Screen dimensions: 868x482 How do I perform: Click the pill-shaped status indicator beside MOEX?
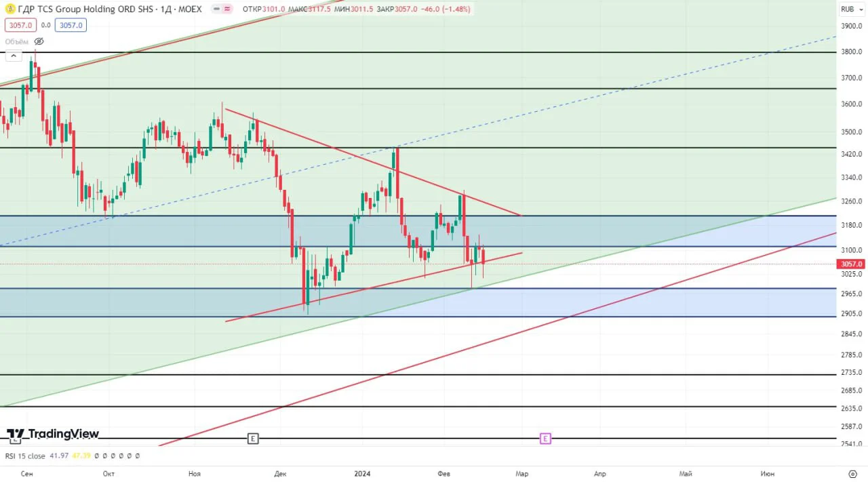tap(222, 9)
